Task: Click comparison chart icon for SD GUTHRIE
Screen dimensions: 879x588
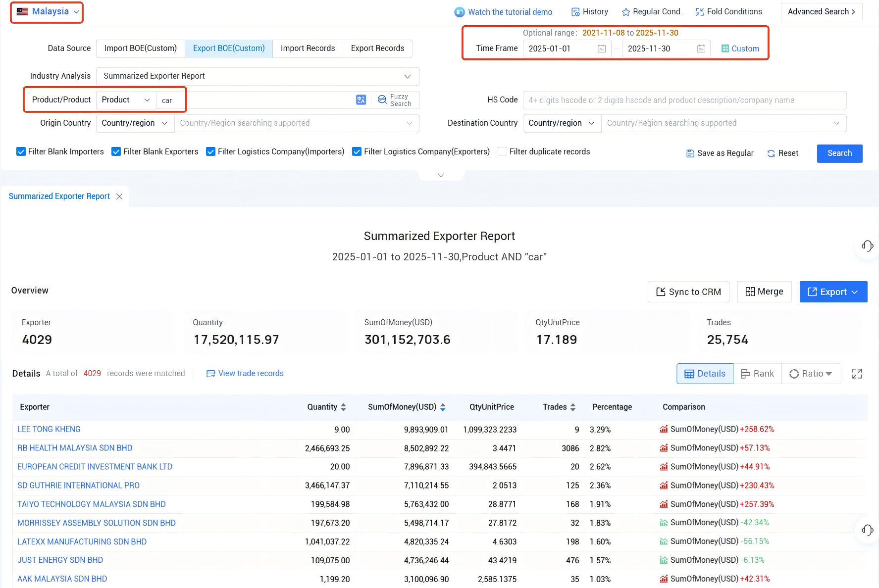Action: click(664, 486)
